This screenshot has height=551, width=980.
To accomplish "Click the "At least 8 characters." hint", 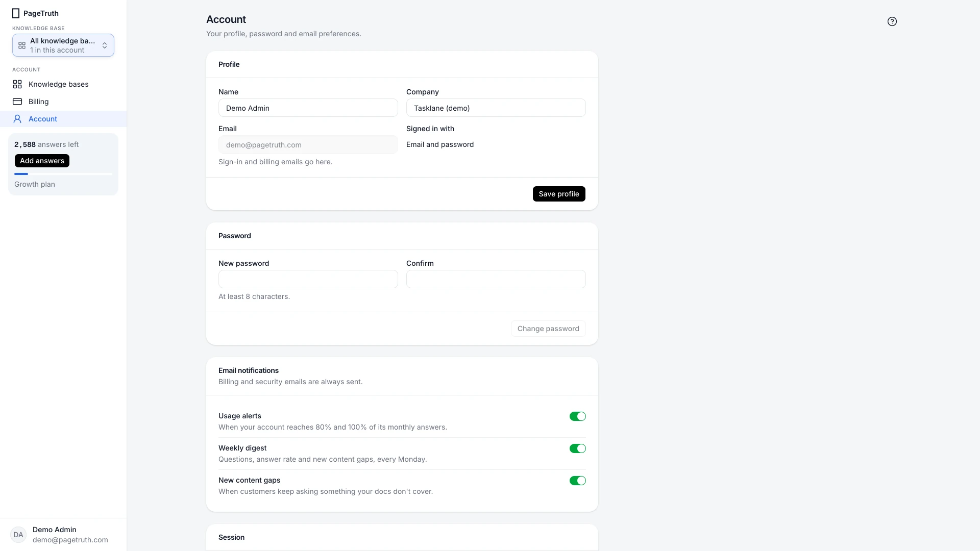I will [254, 296].
